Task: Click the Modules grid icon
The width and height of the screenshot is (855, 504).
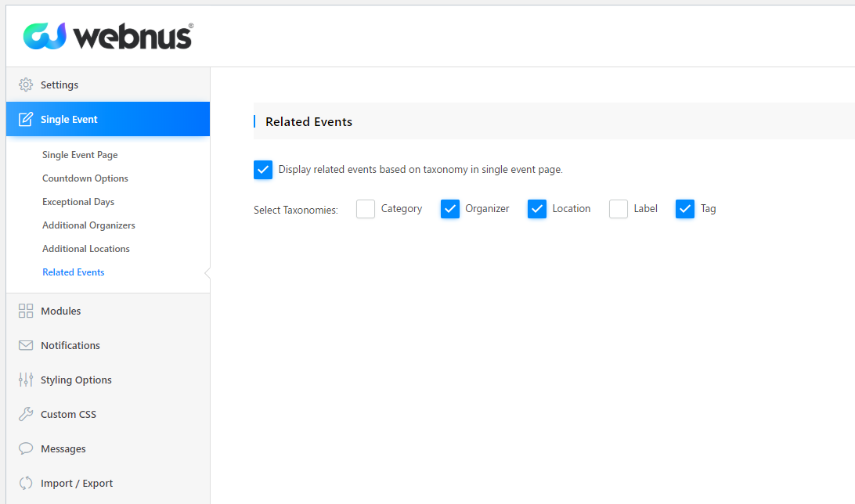Action: click(26, 311)
